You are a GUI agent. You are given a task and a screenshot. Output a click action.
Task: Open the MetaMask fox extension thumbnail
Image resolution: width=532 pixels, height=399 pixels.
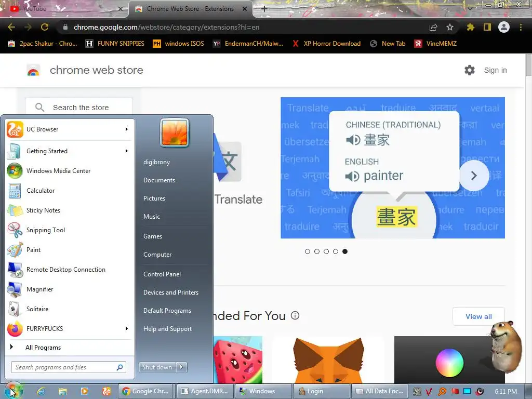pyautogui.click(x=328, y=360)
